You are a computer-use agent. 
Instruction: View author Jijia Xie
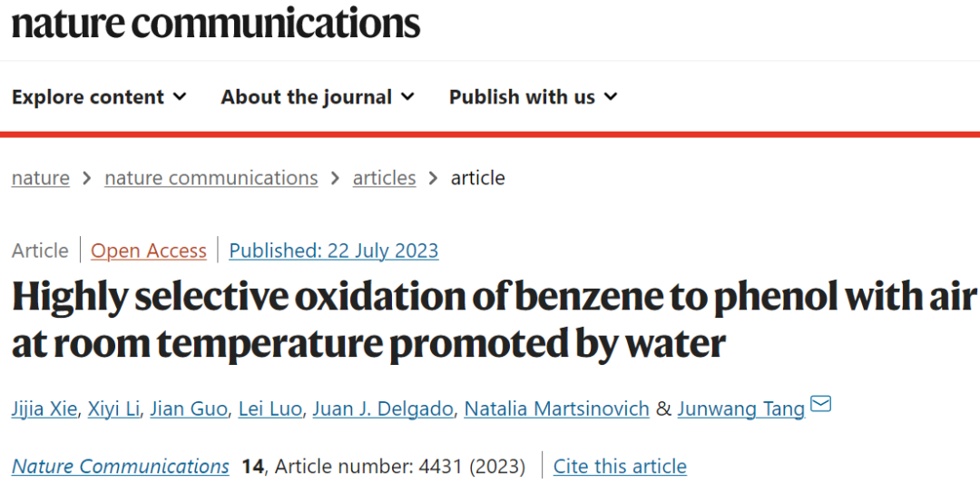point(45,409)
